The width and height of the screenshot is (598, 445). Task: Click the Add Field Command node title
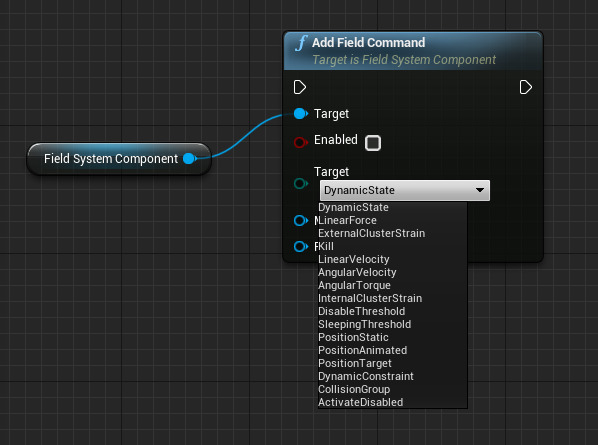pyautogui.click(x=368, y=43)
